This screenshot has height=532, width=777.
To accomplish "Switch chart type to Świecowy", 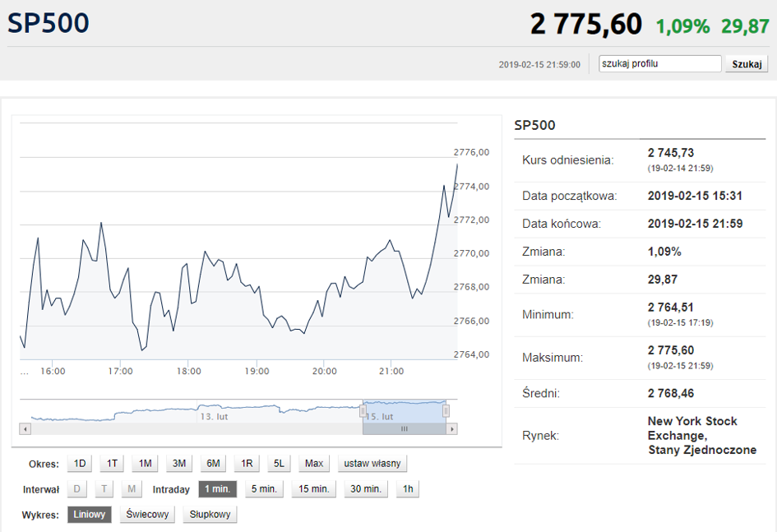I will tap(147, 515).
